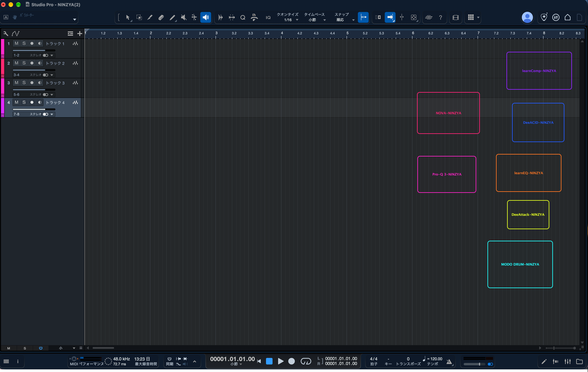Select the Range tool
This screenshot has height=372, width=588.
pyautogui.click(x=139, y=17)
